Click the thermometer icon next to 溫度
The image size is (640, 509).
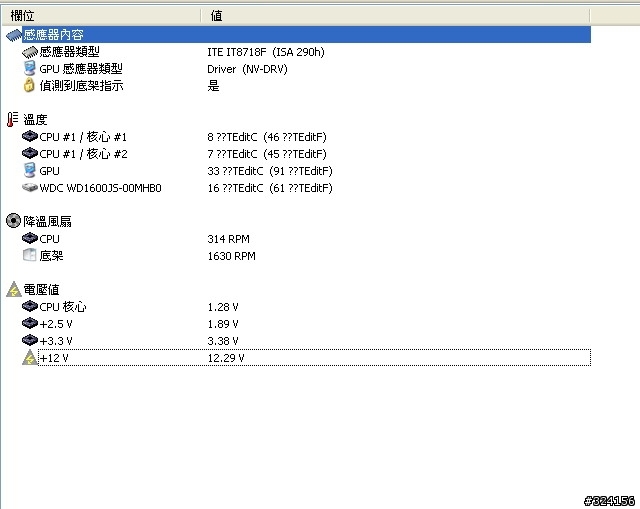[x=12, y=119]
